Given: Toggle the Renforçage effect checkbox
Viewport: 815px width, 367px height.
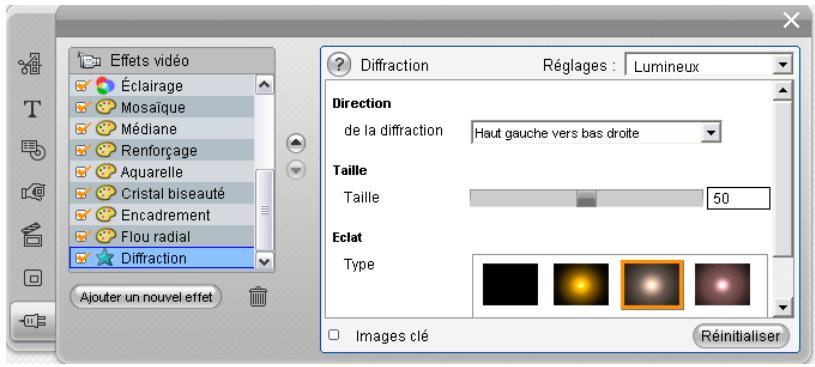Looking at the screenshot, I should pyautogui.click(x=83, y=150).
